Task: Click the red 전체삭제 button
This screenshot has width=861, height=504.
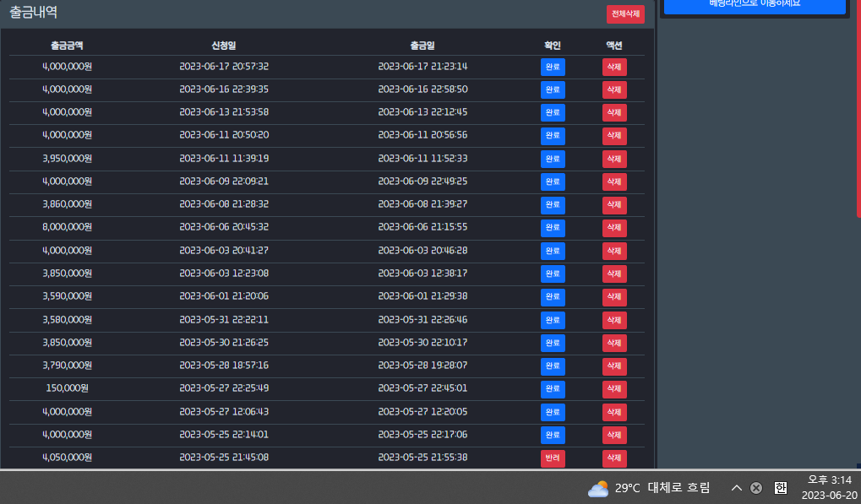Action: 625,14
